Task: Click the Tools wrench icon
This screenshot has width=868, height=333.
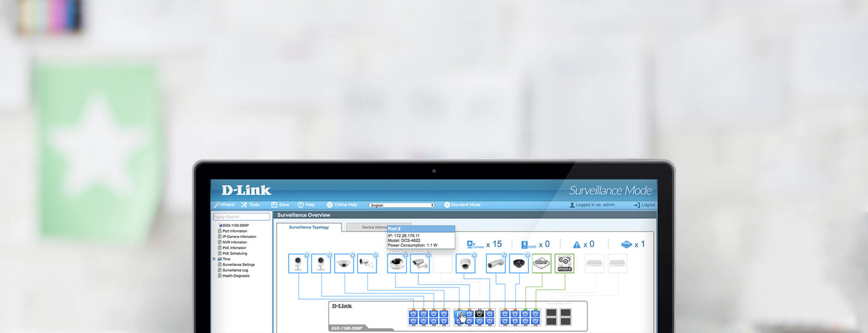Action: pyautogui.click(x=244, y=205)
